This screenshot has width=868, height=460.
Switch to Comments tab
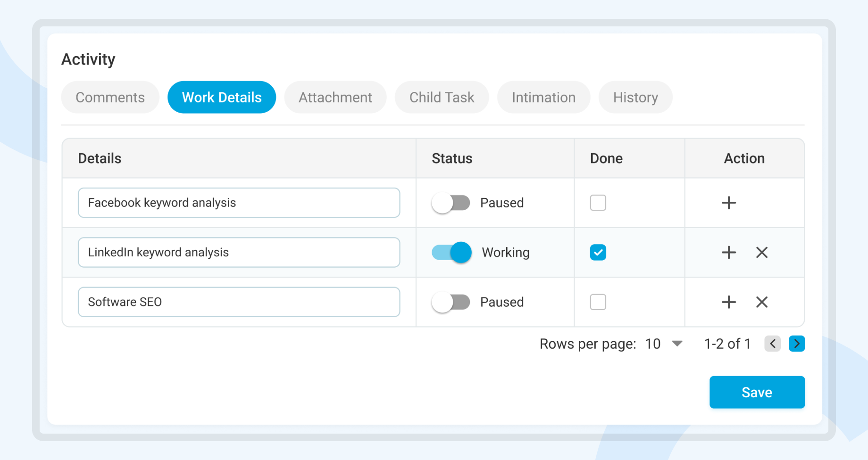tap(110, 97)
